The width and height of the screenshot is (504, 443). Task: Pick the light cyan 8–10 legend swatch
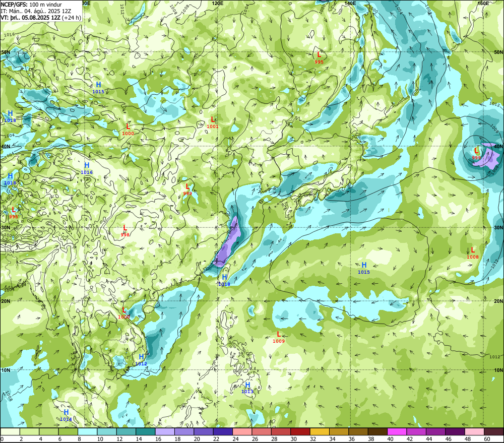pos(87,431)
